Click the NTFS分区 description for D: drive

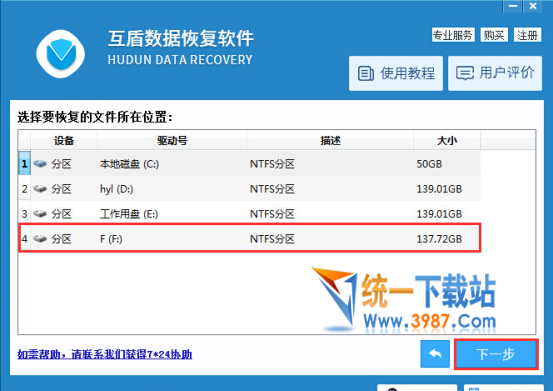(272, 189)
